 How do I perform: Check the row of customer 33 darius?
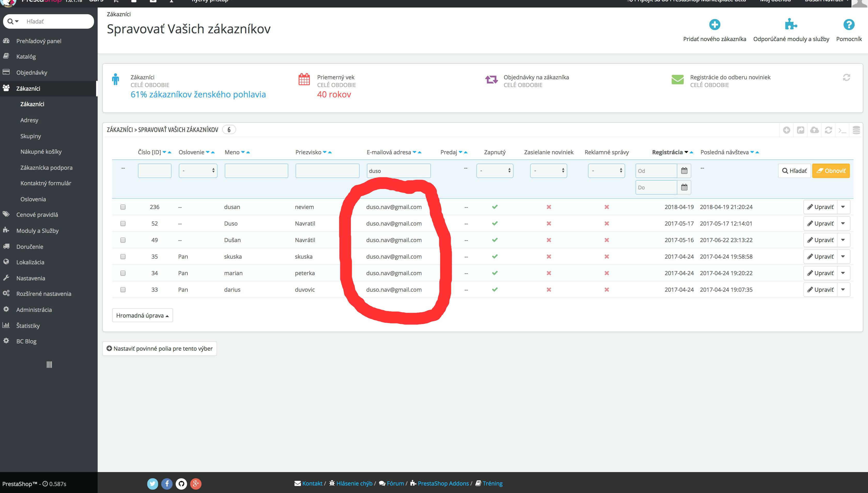(x=123, y=290)
